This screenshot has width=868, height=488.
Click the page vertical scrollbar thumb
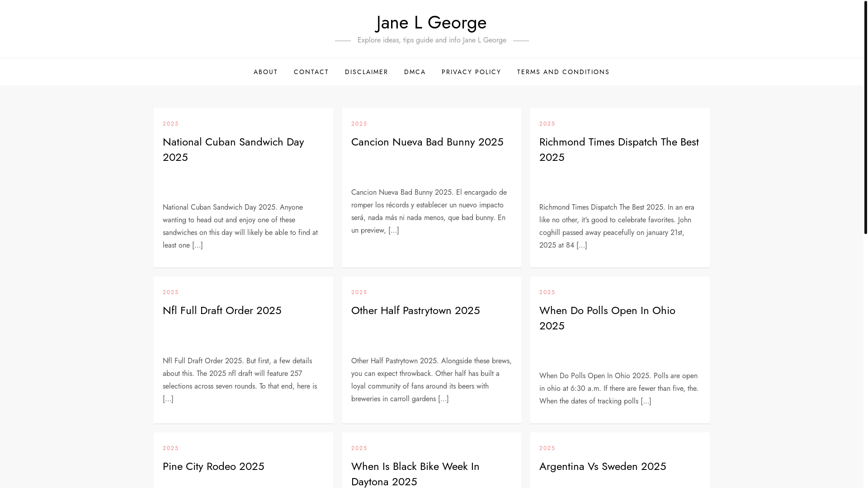click(865, 117)
